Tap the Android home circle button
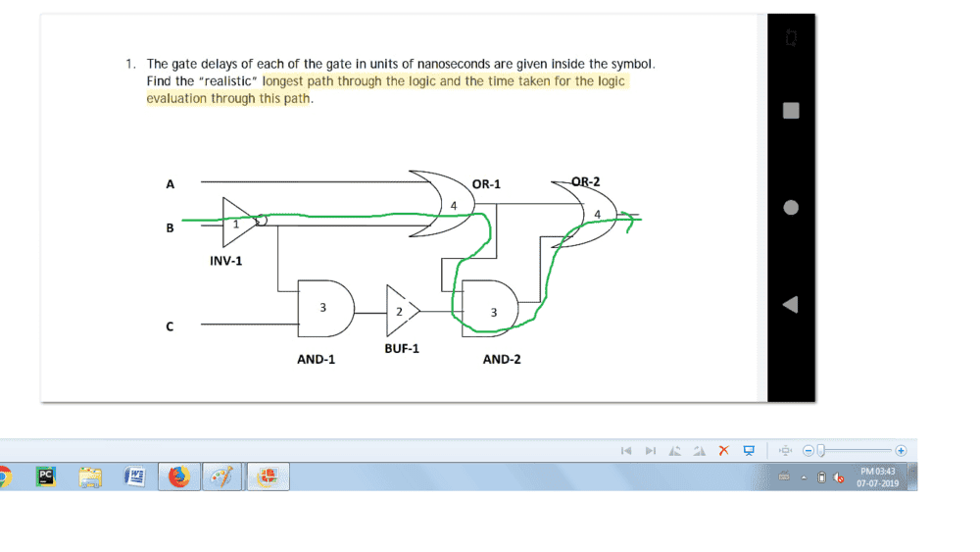This screenshot has width=980, height=552. click(791, 208)
